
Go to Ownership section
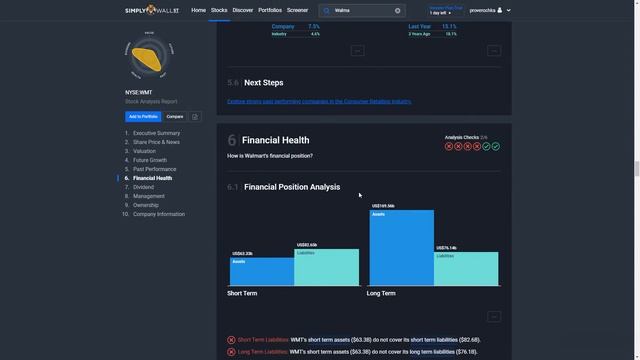[x=146, y=205]
